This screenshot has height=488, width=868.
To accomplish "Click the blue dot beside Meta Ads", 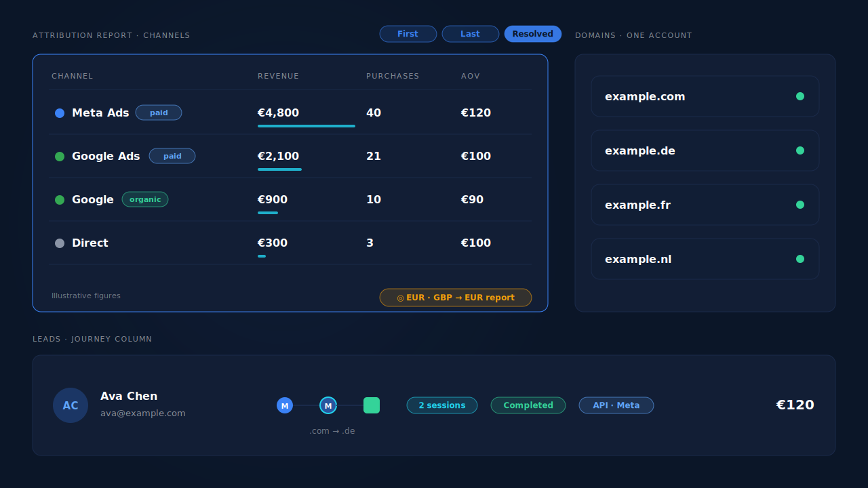I will click(60, 113).
